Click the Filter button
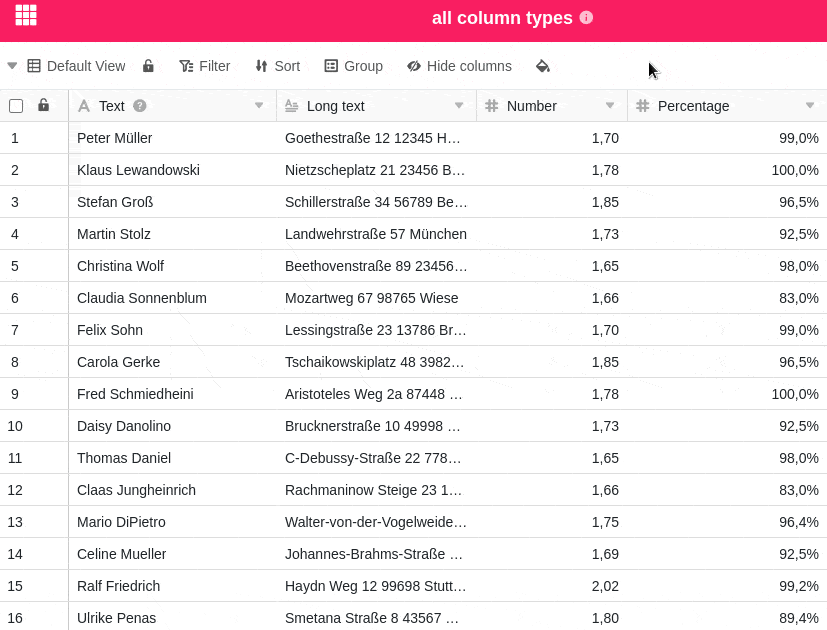827x630 pixels. (204, 66)
